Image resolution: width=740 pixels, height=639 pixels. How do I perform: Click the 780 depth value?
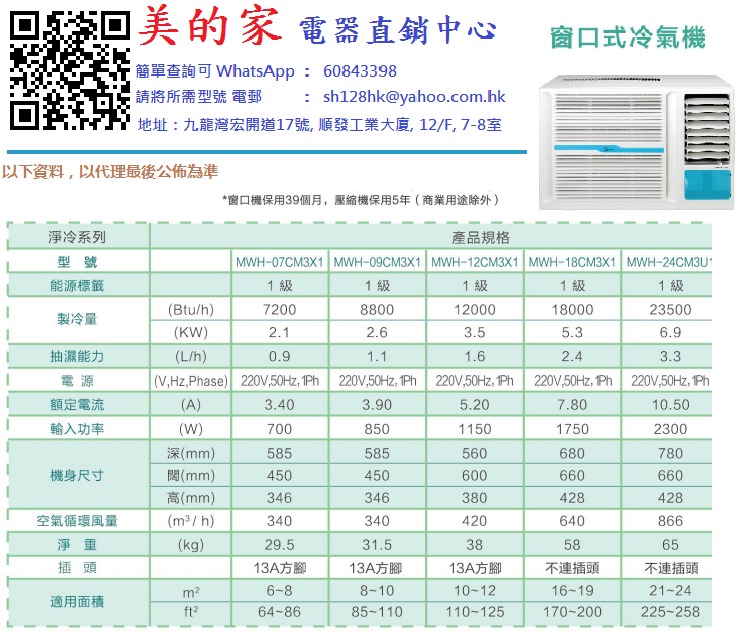tap(670, 454)
